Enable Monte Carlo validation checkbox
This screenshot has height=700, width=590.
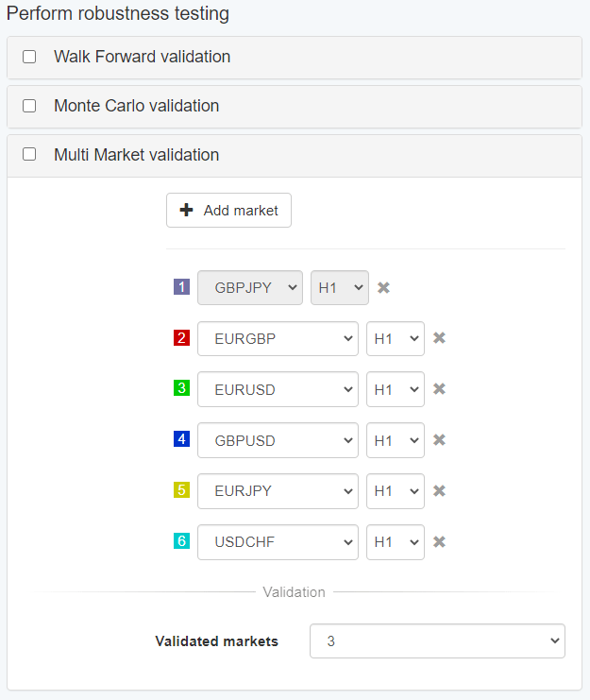[29, 106]
